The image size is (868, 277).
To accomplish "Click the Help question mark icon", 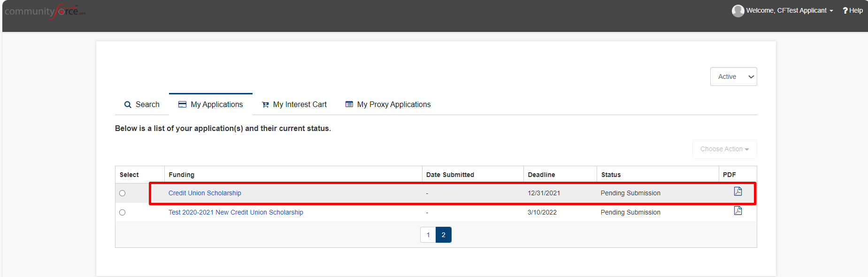I will pyautogui.click(x=845, y=10).
